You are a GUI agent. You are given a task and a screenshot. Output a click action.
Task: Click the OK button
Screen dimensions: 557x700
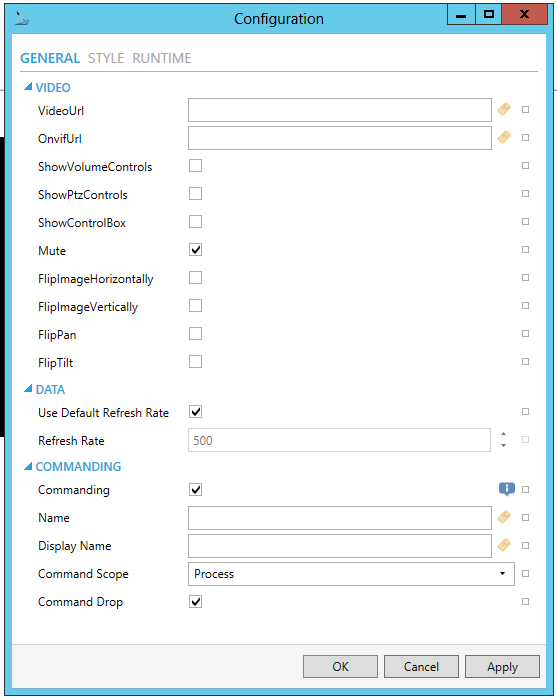(340, 667)
